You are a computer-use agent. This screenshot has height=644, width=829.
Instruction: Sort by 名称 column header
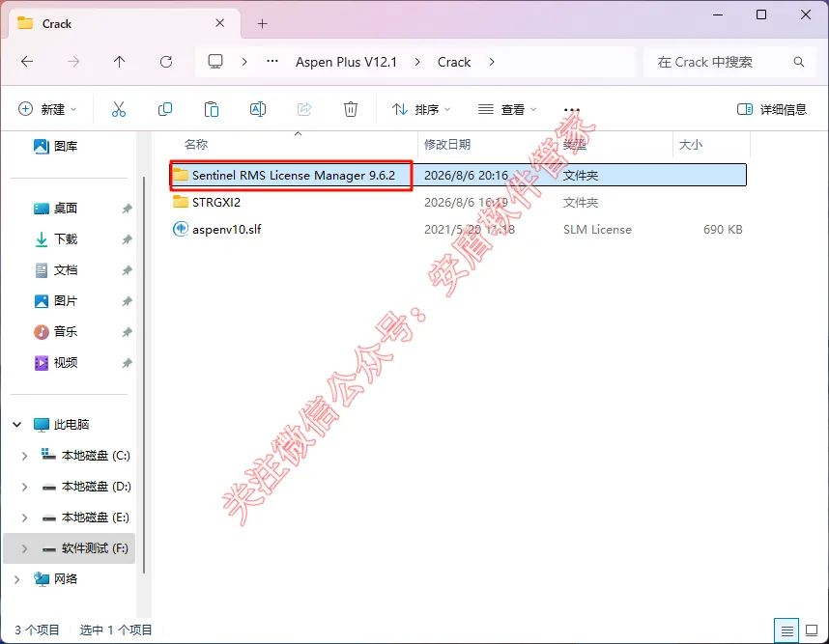click(294, 144)
